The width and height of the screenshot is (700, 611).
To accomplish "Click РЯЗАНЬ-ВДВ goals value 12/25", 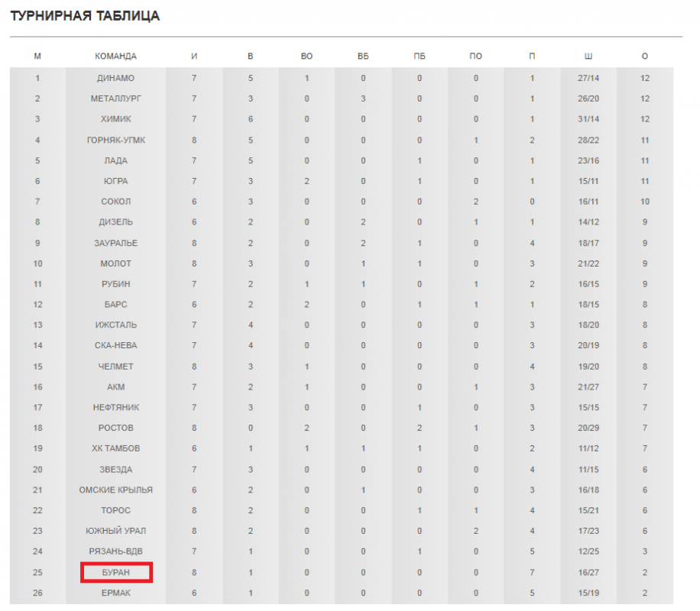I will 588,552.
